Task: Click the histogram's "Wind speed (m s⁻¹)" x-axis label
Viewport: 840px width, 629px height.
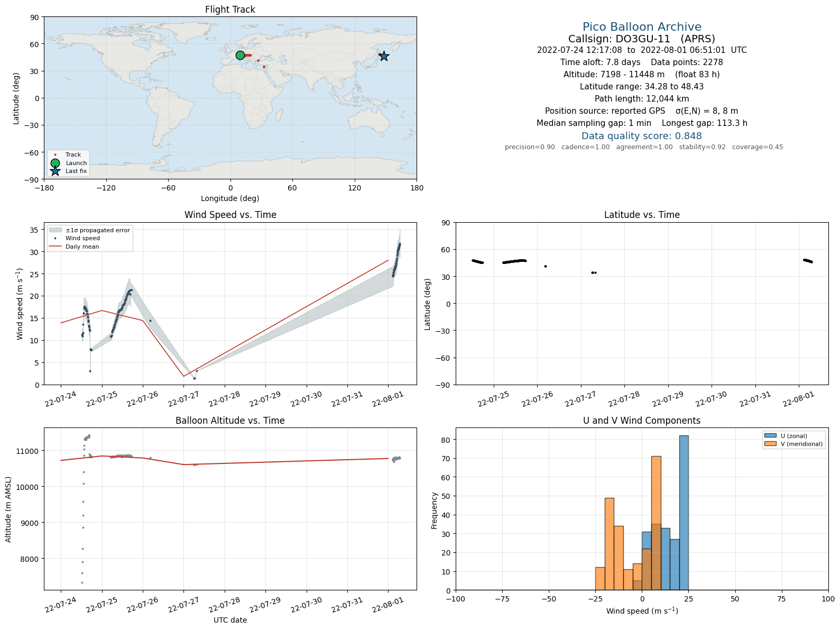Action: (642, 611)
